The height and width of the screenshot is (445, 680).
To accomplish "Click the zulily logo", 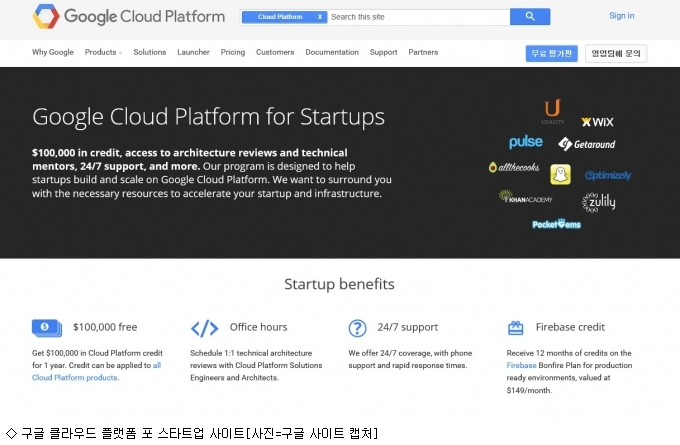I will [x=598, y=202].
